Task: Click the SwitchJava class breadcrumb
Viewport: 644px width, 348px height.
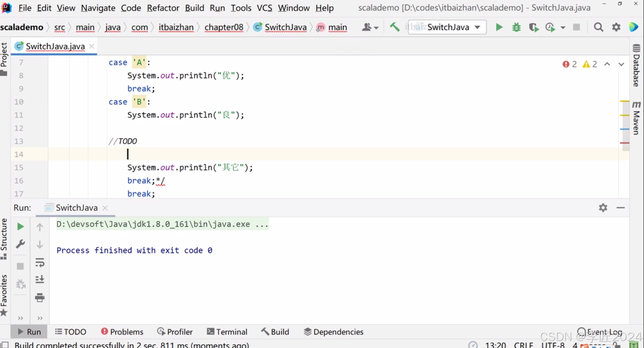Action: (281, 27)
